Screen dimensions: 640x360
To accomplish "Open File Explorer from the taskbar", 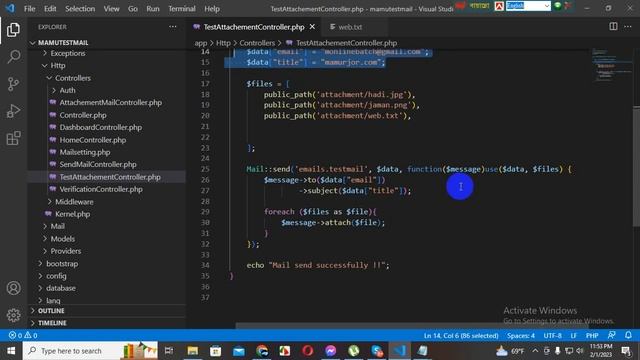I will (193, 351).
